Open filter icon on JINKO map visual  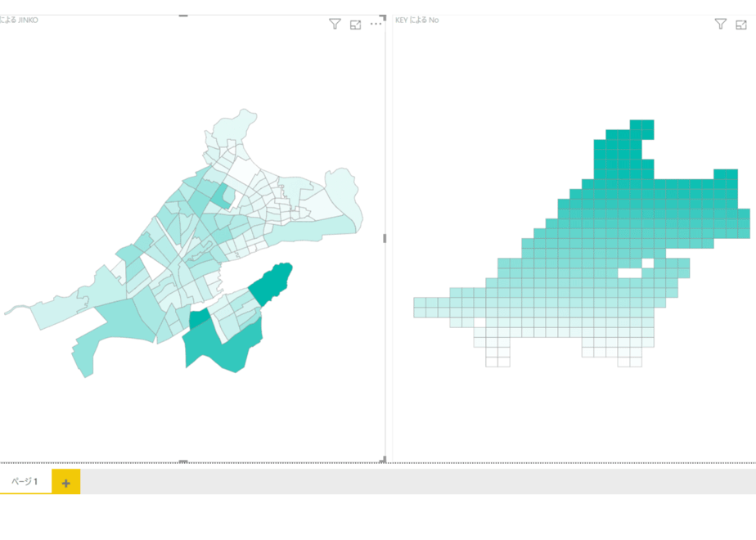pos(335,24)
